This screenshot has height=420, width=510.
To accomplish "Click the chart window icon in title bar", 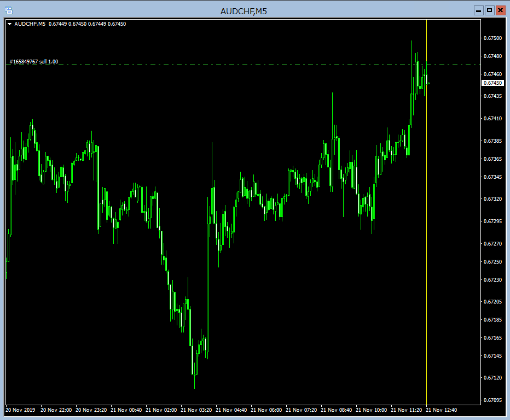I will 9,11.
